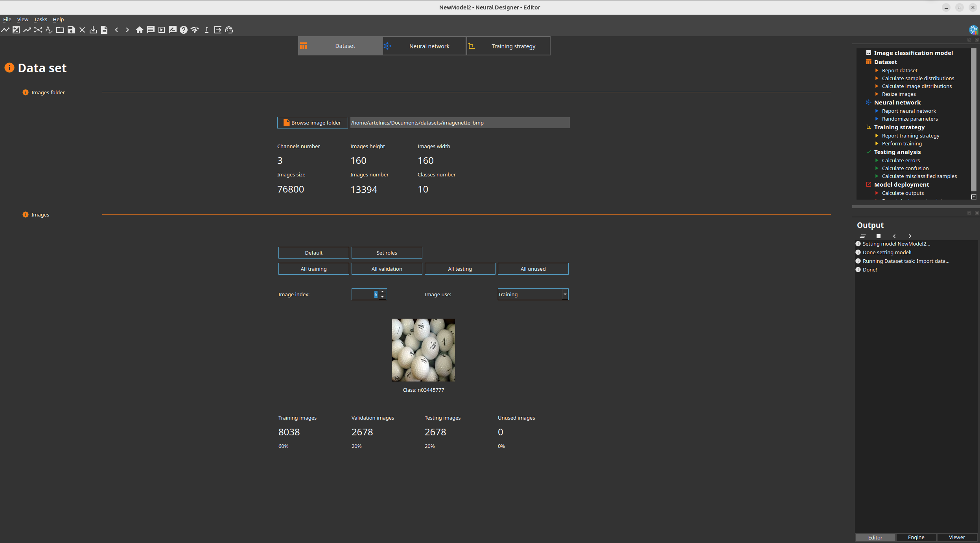Viewport: 980px width, 543px height.
Task: Stop the task with the Output square icon
Action: (879, 236)
